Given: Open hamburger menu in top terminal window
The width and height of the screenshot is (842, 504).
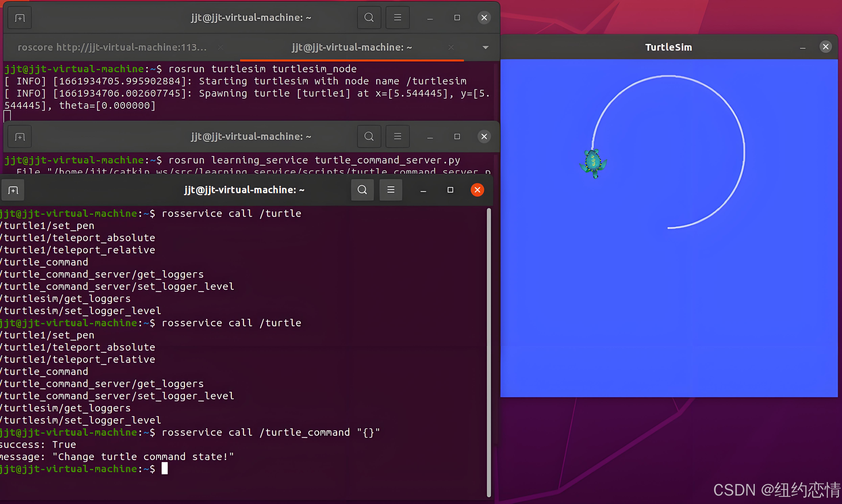Looking at the screenshot, I should pyautogui.click(x=397, y=18).
